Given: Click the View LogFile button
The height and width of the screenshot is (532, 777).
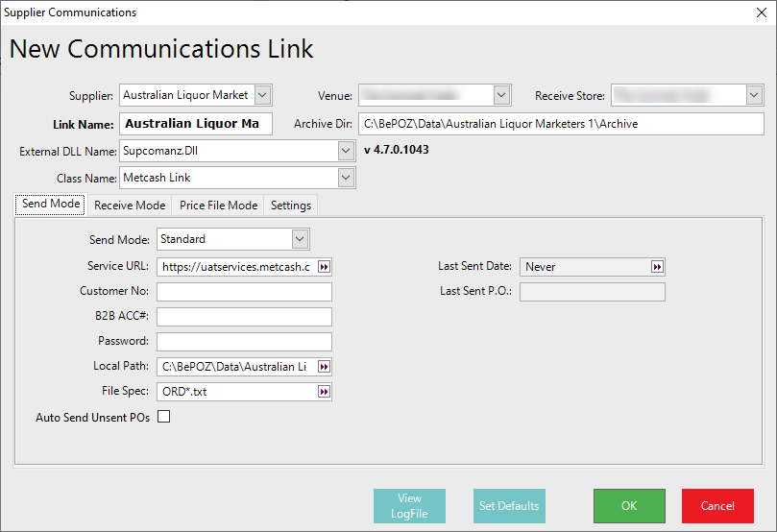Looking at the screenshot, I should (x=409, y=506).
